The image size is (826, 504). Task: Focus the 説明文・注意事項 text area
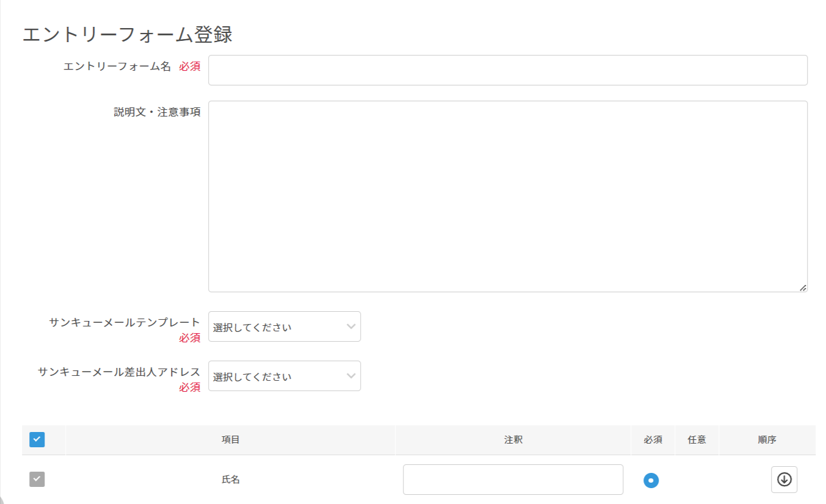(x=507, y=196)
